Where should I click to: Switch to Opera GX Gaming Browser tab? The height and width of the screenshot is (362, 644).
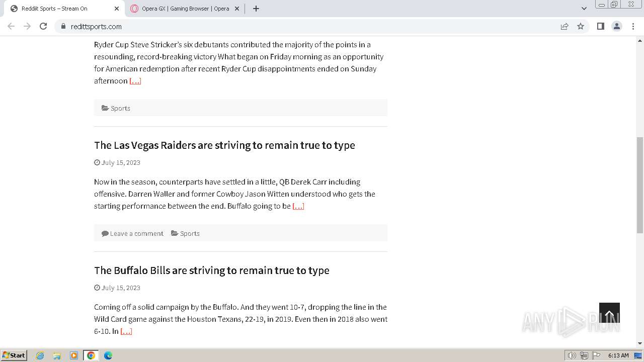(185, 9)
